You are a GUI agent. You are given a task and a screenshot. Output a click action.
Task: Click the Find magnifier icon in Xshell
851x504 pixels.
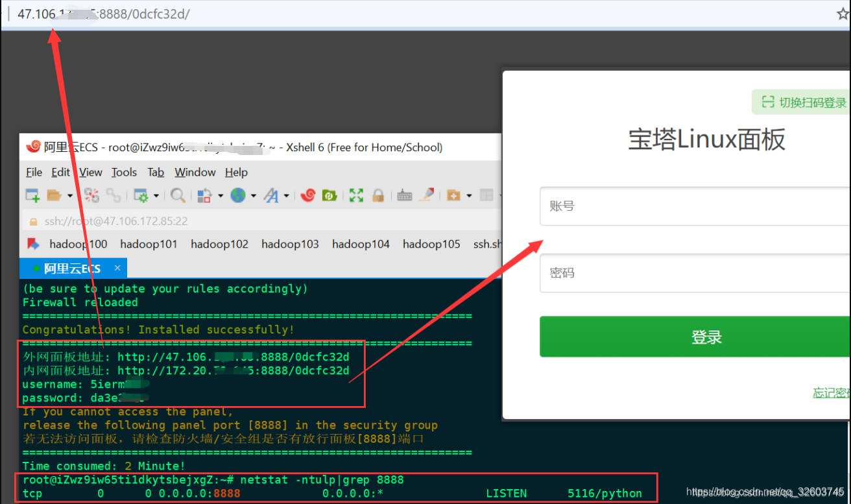point(178,195)
